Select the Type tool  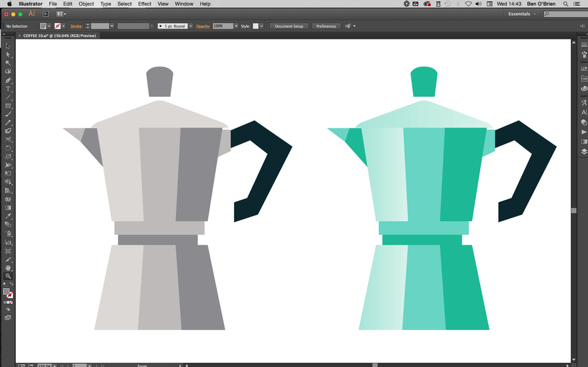(8, 88)
